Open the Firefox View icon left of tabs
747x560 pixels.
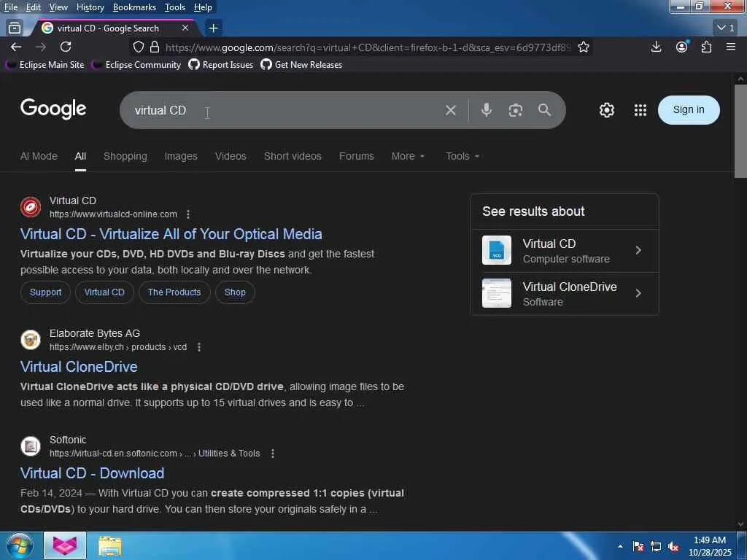(15, 28)
